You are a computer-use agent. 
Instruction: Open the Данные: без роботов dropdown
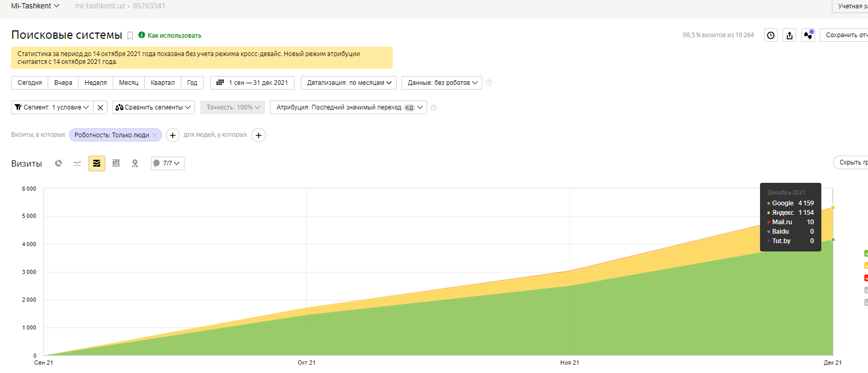tap(442, 83)
